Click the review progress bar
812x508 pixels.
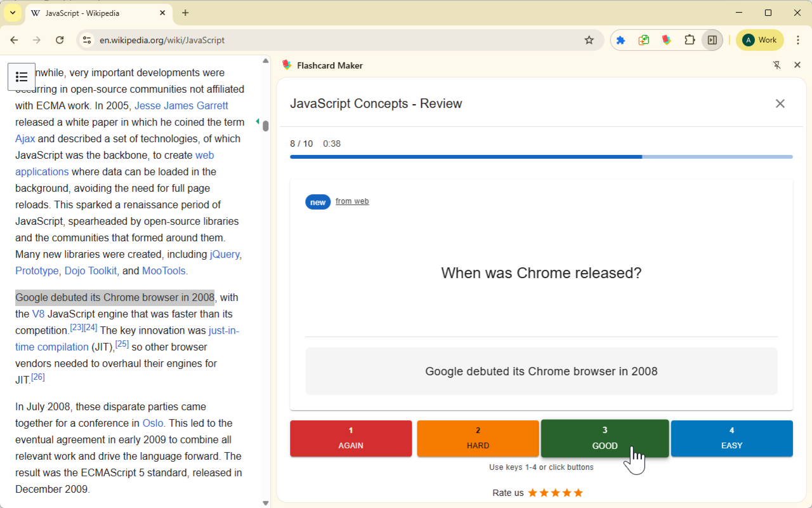pos(540,157)
